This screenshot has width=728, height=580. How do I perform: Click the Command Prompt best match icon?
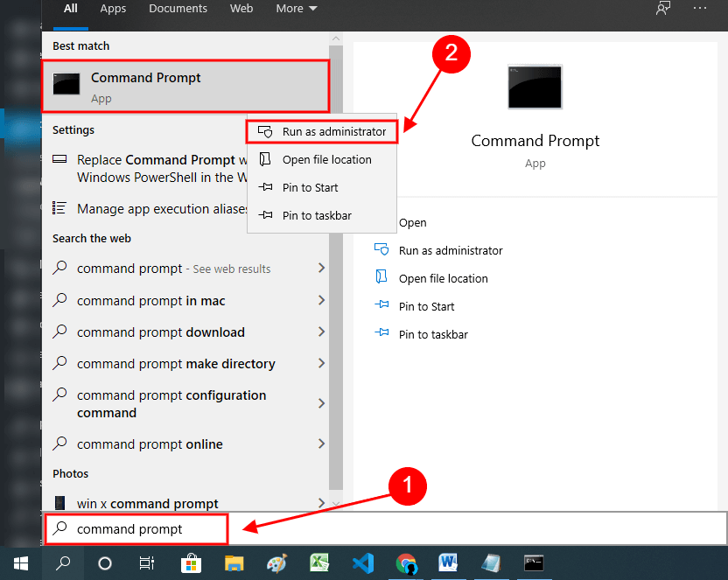66,84
